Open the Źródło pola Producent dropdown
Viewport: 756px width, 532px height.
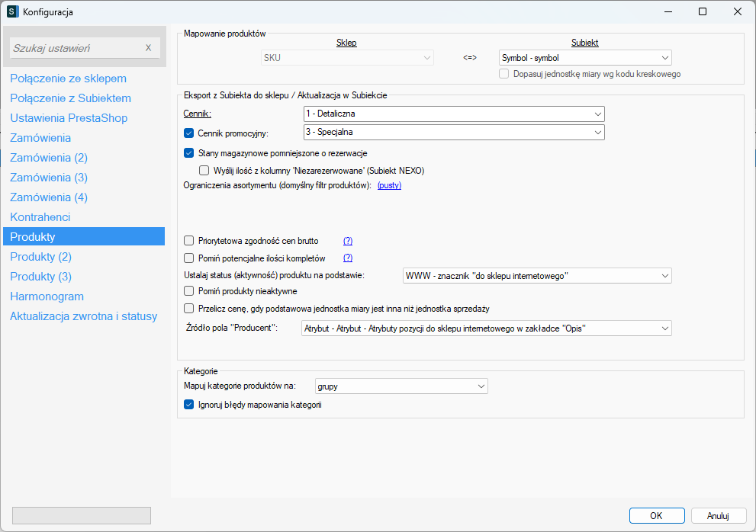pos(486,328)
